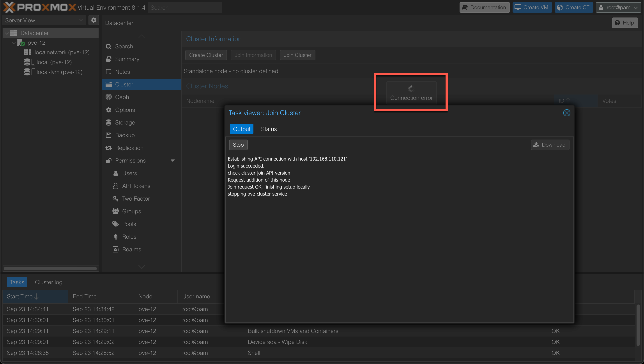Close the Task viewer dialog

click(x=567, y=113)
